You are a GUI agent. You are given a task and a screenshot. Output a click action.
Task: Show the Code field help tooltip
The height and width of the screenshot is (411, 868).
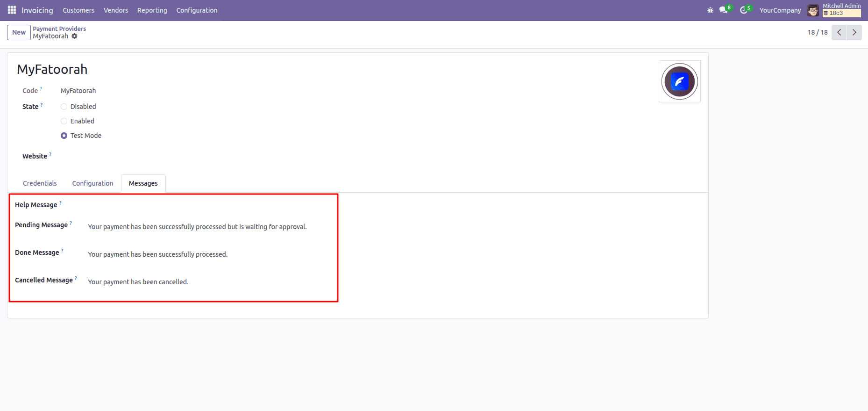tap(41, 88)
